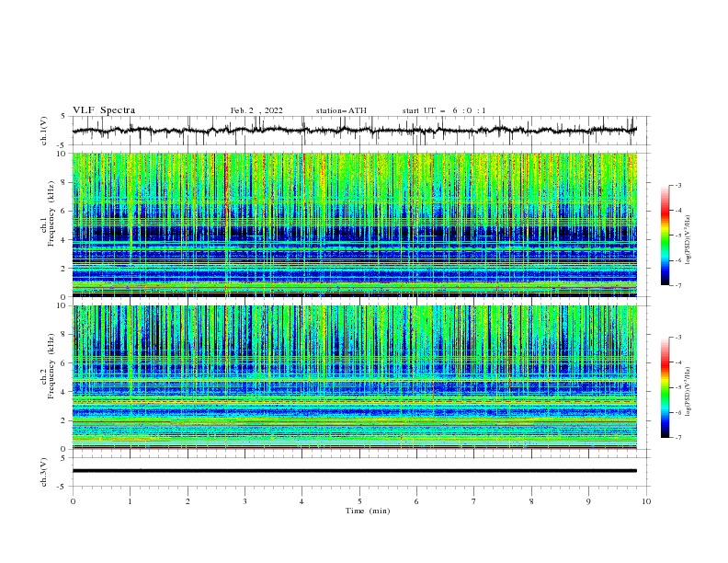Click the ch.1 voltage waveform trace

click(x=354, y=131)
